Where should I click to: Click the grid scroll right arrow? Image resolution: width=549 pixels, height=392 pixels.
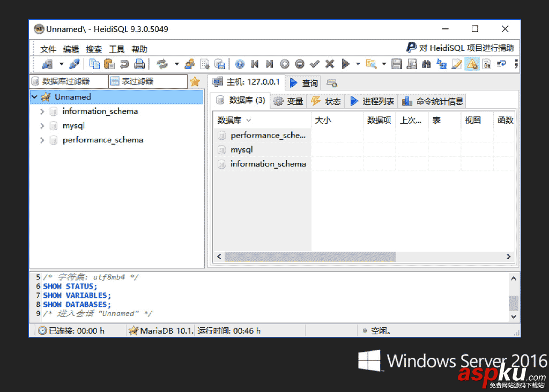[509, 257]
